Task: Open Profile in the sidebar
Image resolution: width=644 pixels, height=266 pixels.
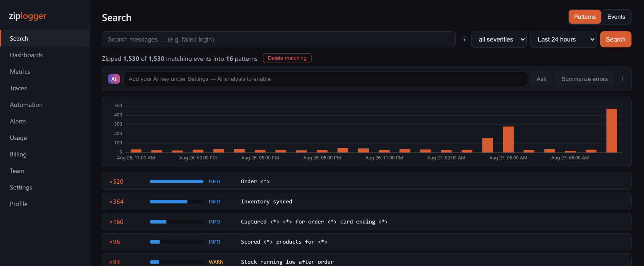Action: pyautogui.click(x=45, y=204)
